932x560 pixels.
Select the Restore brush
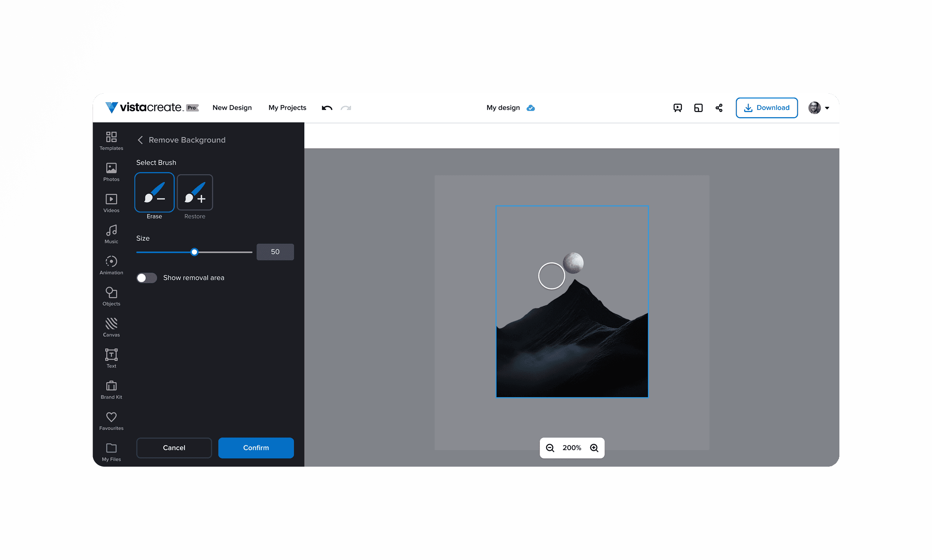pyautogui.click(x=195, y=192)
